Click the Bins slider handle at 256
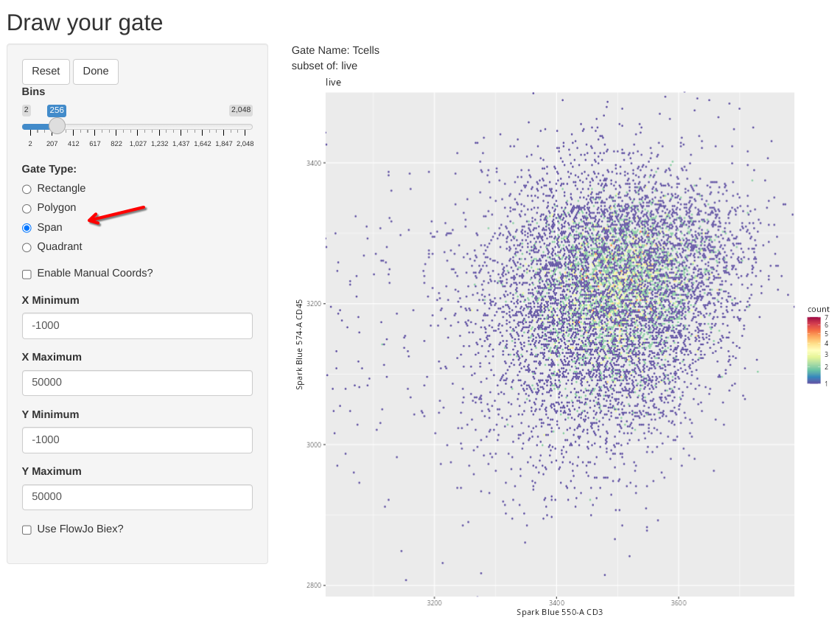 point(57,126)
